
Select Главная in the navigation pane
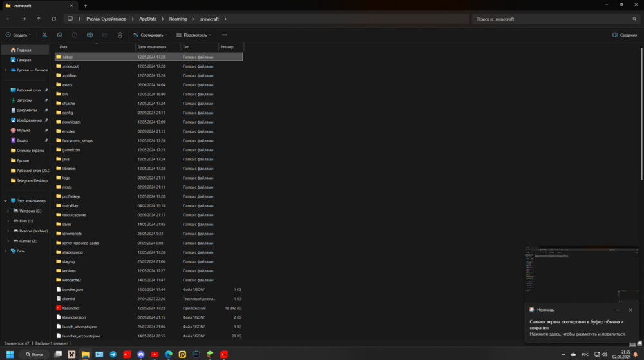(x=24, y=50)
